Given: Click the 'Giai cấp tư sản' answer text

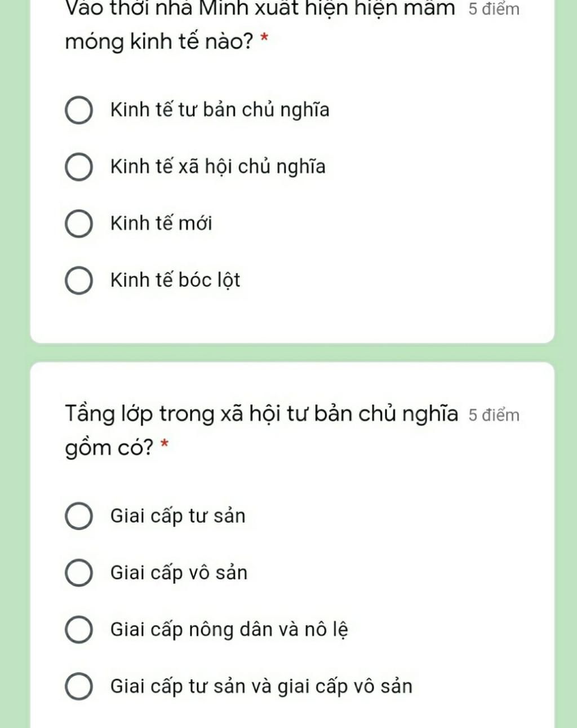Looking at the screenshot, I should (178, 517).
